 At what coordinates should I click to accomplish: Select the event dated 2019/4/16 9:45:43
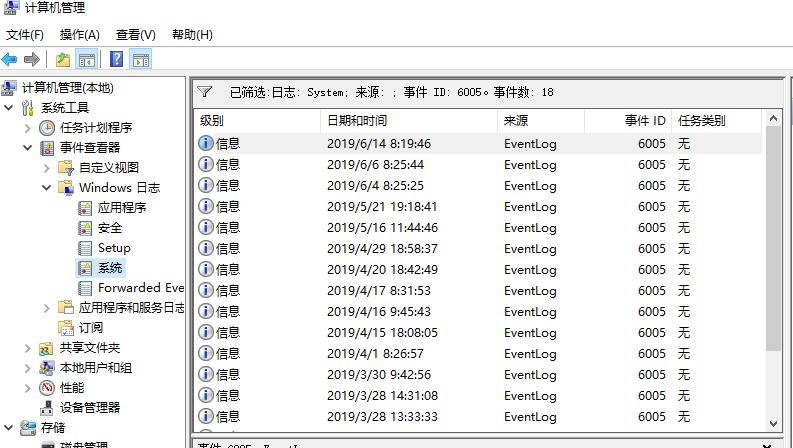click(478, 311)
